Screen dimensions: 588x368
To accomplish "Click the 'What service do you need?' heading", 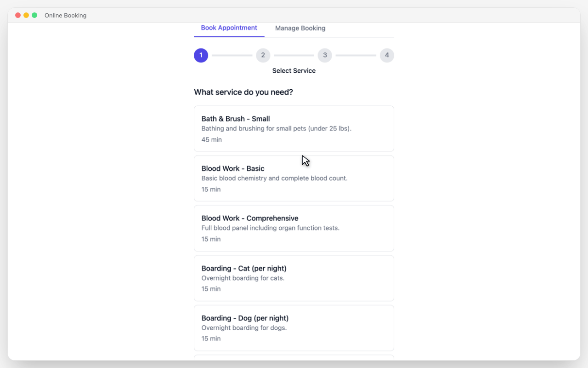I will point(243,92).
